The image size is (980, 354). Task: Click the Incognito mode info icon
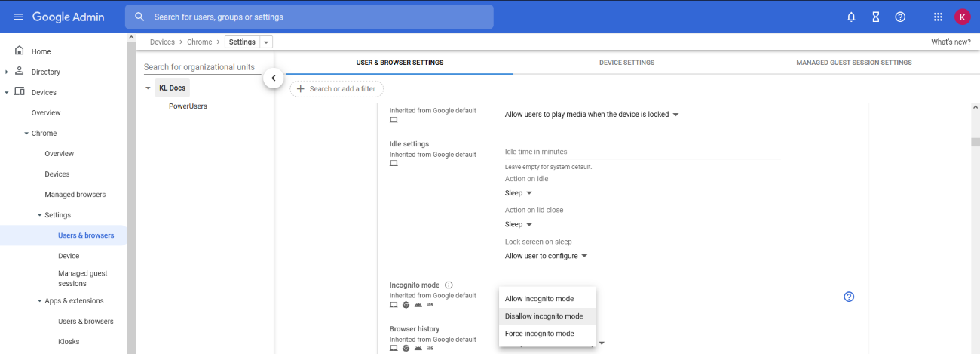(449, 285)
